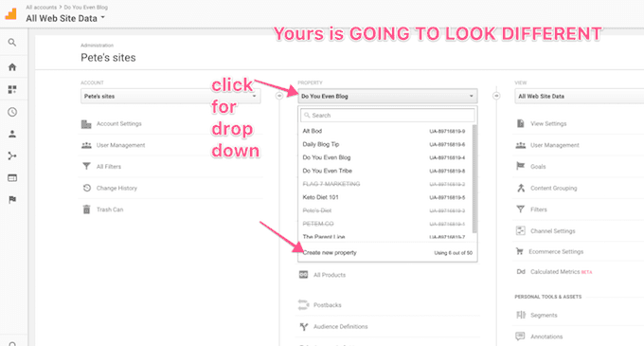
Task: Click Create new property
Action: (x=330, y=253)
